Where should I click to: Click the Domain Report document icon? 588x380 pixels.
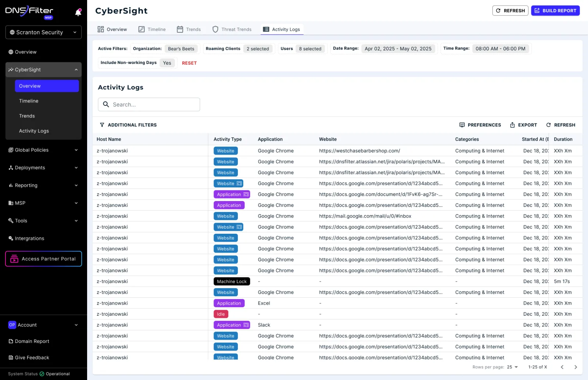[11, 341]
